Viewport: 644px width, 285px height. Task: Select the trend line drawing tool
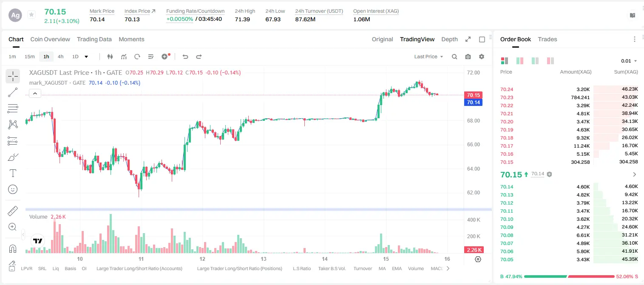tap(13, 92)
